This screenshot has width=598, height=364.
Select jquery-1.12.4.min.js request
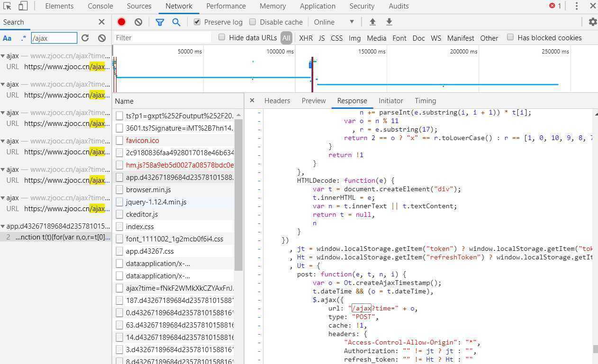coord(174,202)
